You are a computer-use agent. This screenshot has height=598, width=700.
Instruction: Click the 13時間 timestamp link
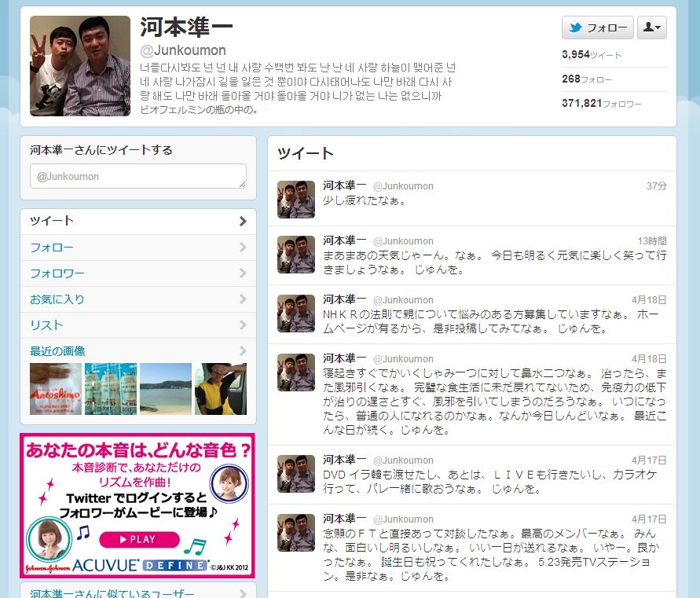click(x=652, y=241)
